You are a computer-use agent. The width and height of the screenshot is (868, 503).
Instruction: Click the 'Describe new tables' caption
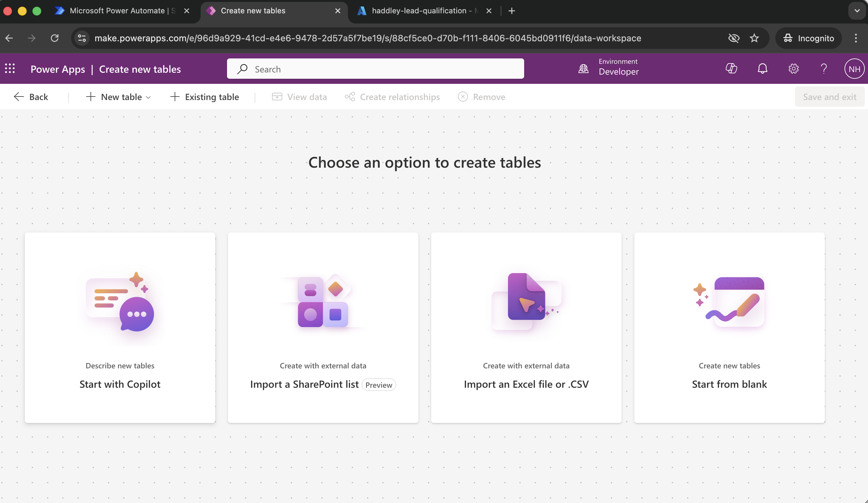pyautogui.click(x=120, y=366)
